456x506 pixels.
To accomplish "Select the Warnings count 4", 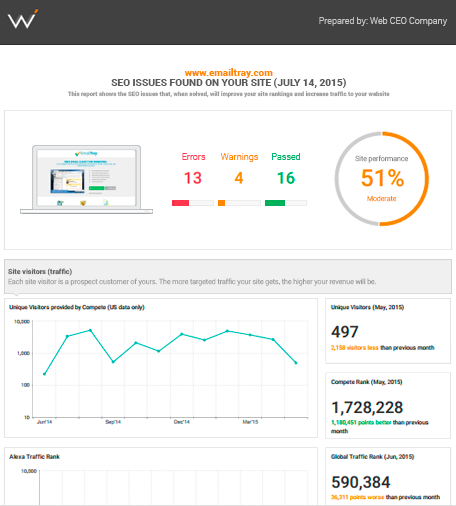I will point(239,178).
